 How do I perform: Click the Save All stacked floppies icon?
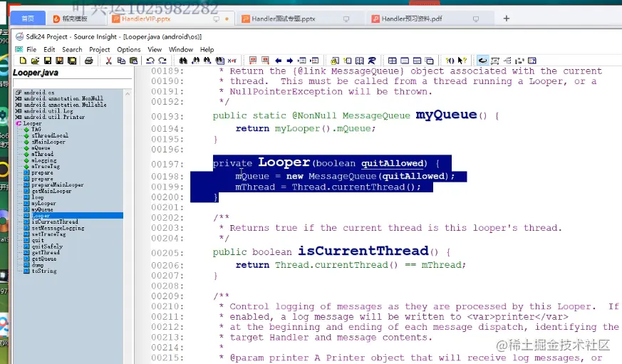[72, 61]
